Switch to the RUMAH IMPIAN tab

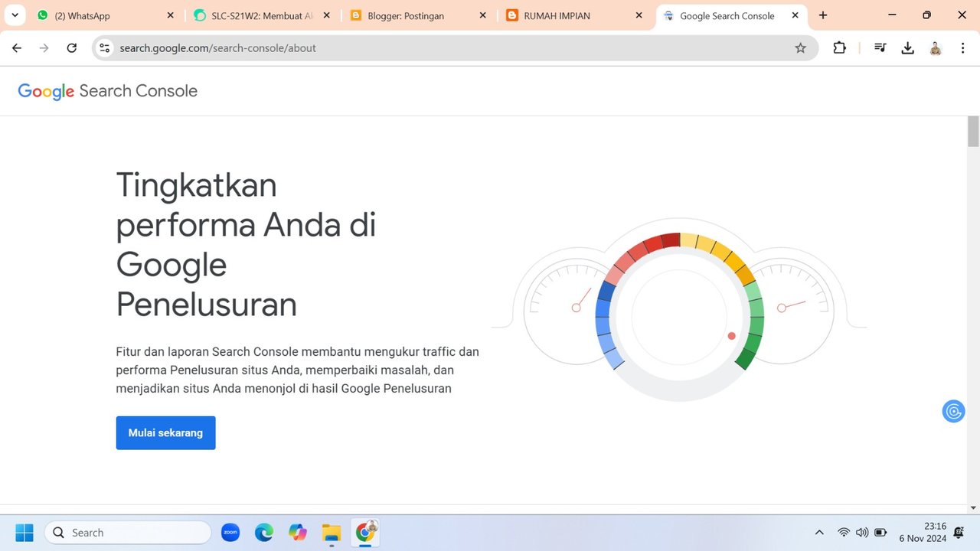click(574, 15)
